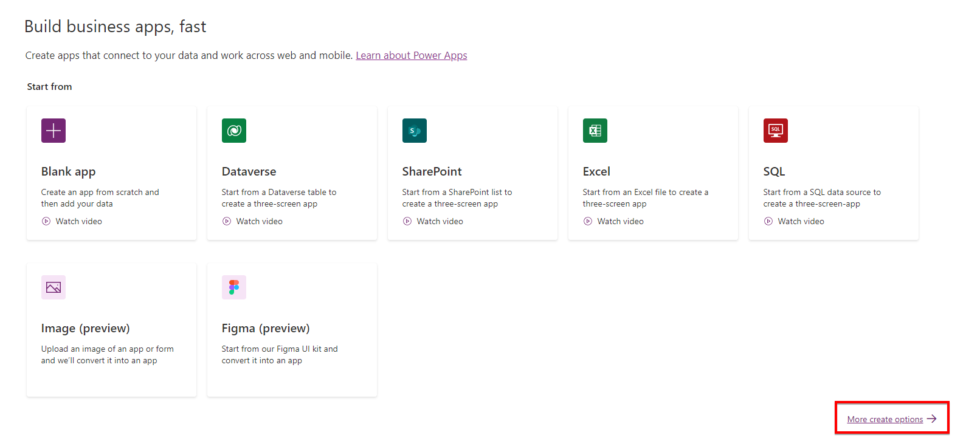This screenshot has width=980, height=441.
Task: Select the Excel card title
Action: click(x=597, y=171)
